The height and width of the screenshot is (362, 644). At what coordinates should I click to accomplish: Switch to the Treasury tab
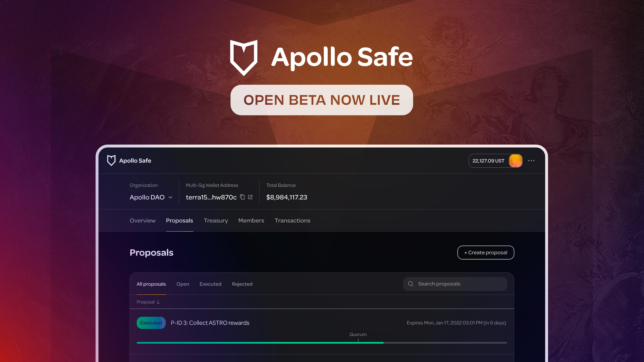coord(215,220)
